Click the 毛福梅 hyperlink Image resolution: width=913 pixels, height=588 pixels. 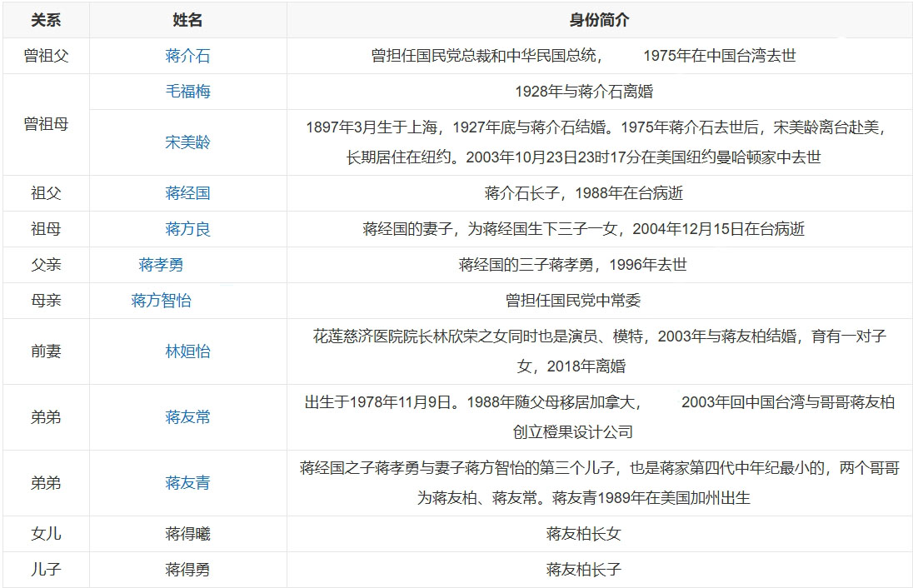pyautogui.click(x=187, y=92)
